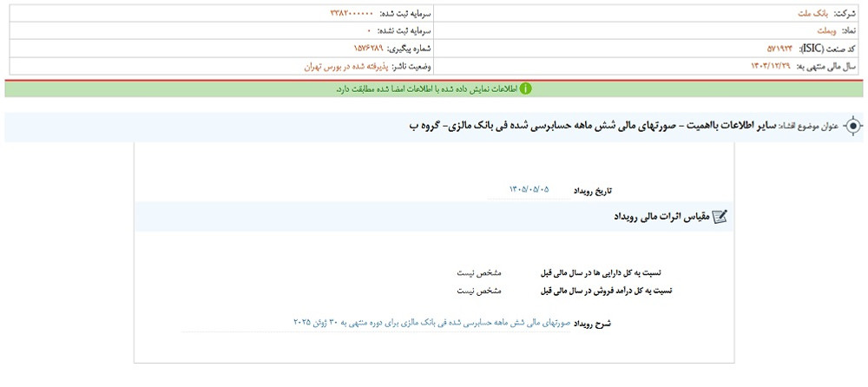Click the green banner message about signed information
Image resolution: width=868 pixels, height=387 pixels.
click(425, 89)
